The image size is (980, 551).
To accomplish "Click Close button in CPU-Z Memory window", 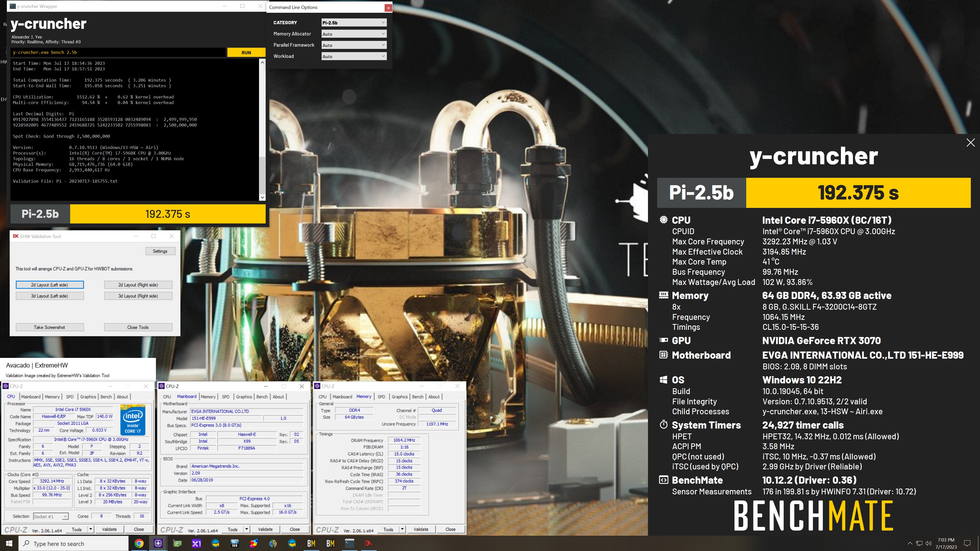I will tap(450, 529).
